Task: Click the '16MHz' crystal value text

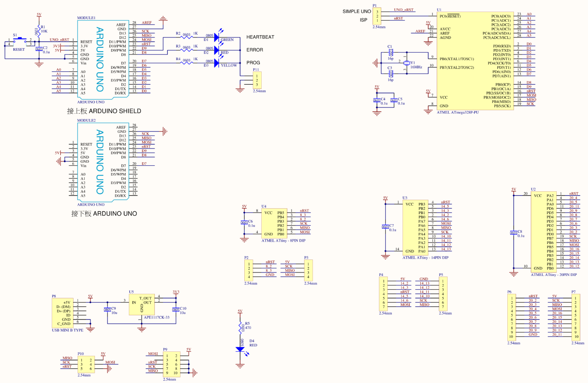Action: click(416, 67)
